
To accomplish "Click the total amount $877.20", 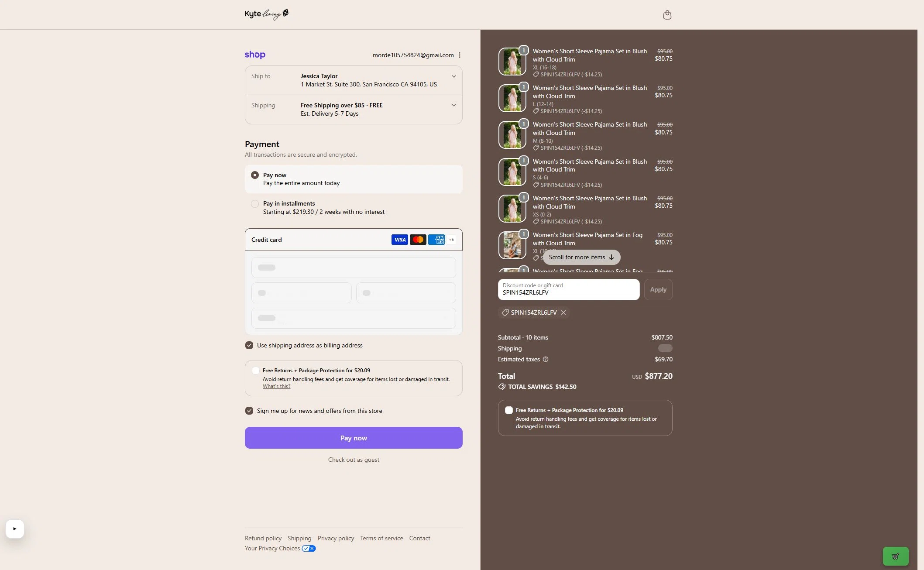I will click(659, 376).
